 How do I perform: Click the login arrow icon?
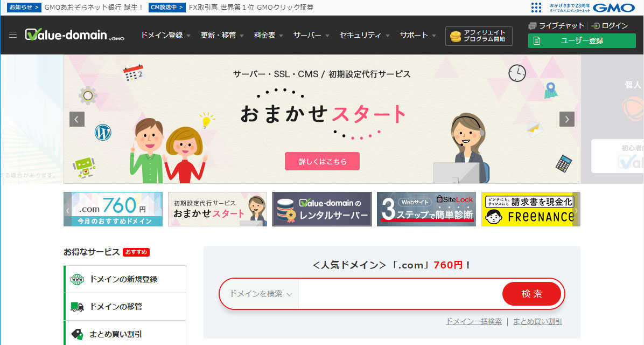click(x=596, y=26)
